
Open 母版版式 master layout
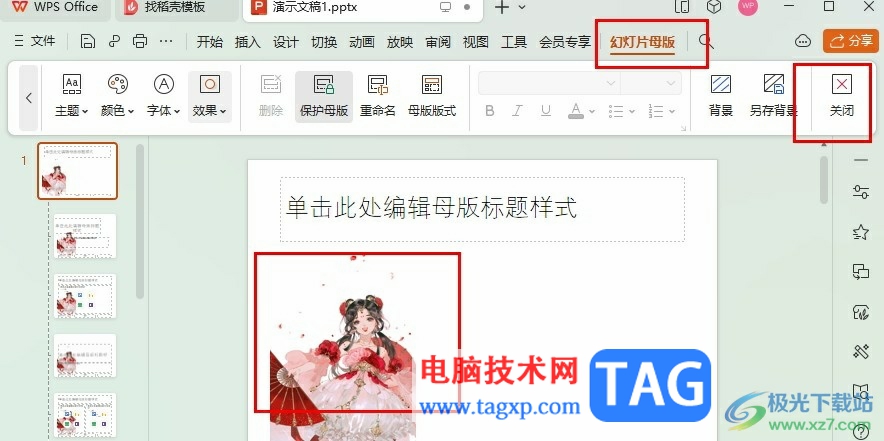(432, 96)
